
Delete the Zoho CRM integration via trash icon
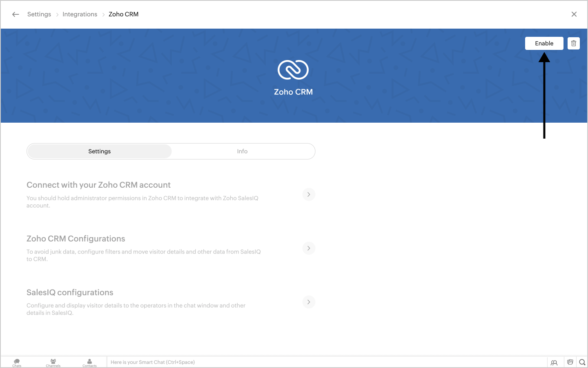(x=574, y=43)
